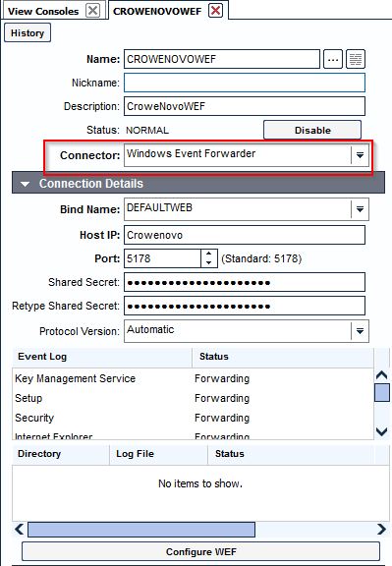Open the Connector dropdown

coord(360,155)
